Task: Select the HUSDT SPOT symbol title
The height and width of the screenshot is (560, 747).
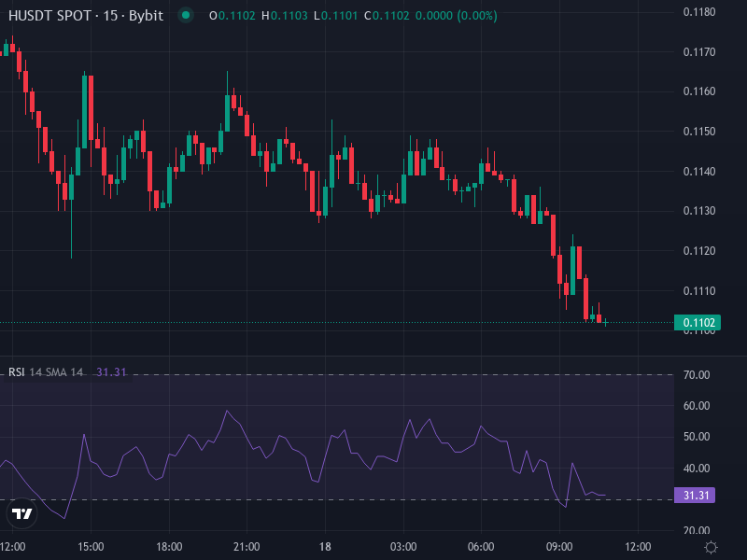Action: (x=51, y=16)
